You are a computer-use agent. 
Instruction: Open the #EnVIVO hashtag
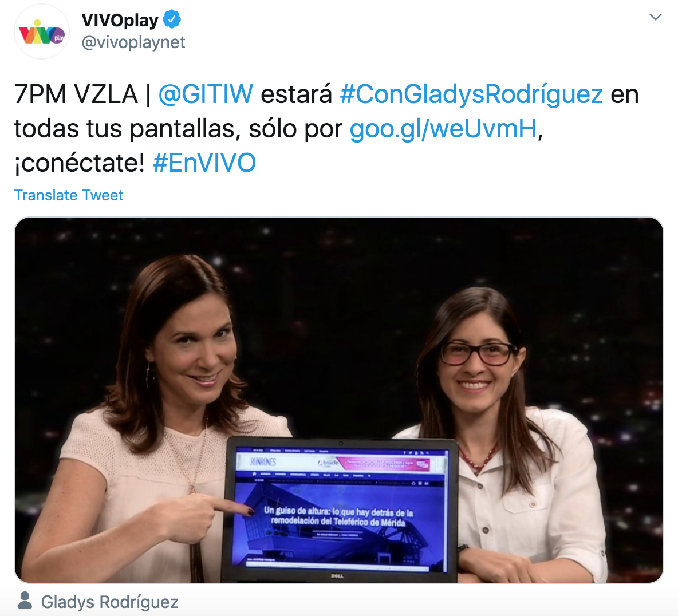[204, 163]
